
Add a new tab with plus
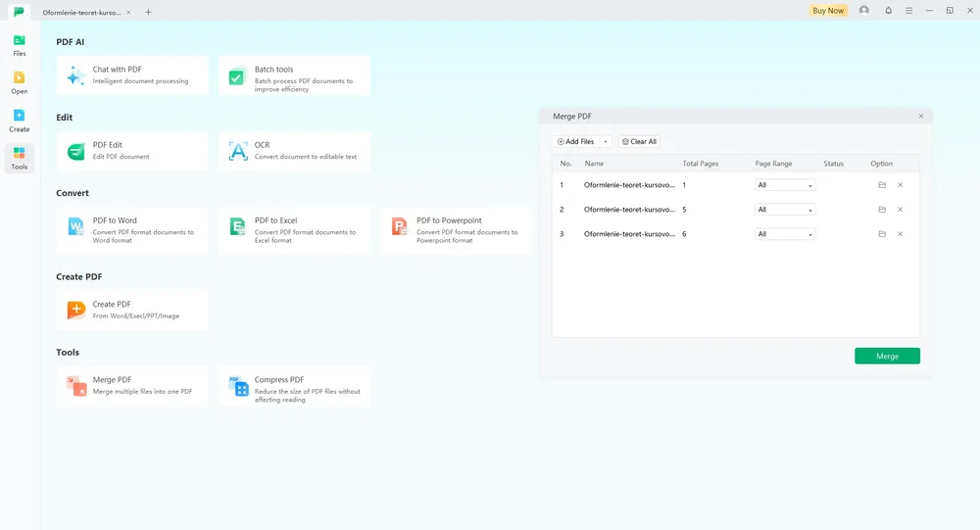148,12
